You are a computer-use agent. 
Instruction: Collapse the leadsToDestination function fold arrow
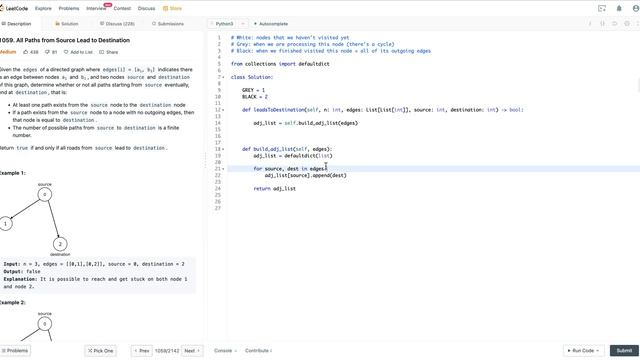pyautogui.click(x=223, y=110)
